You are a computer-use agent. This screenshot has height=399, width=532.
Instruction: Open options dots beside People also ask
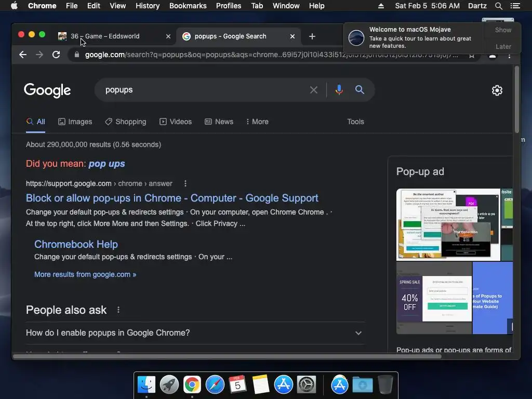(x=118, y=310)
